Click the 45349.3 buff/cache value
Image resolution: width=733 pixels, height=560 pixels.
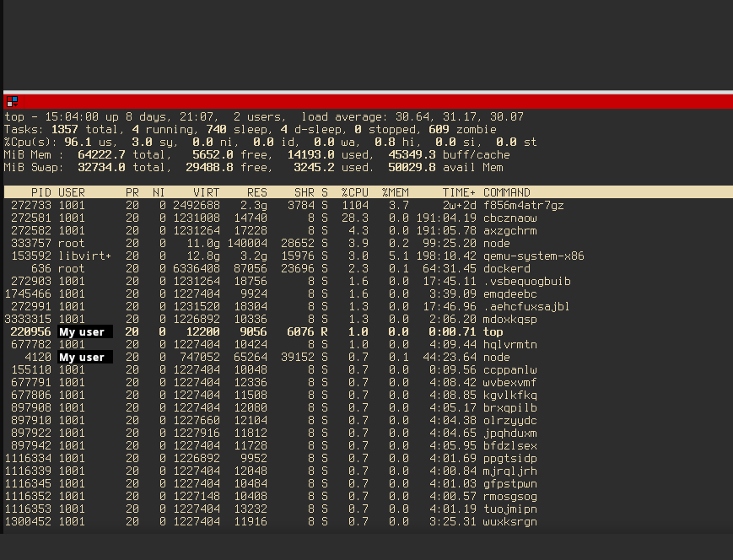click(x=412, y=154)
